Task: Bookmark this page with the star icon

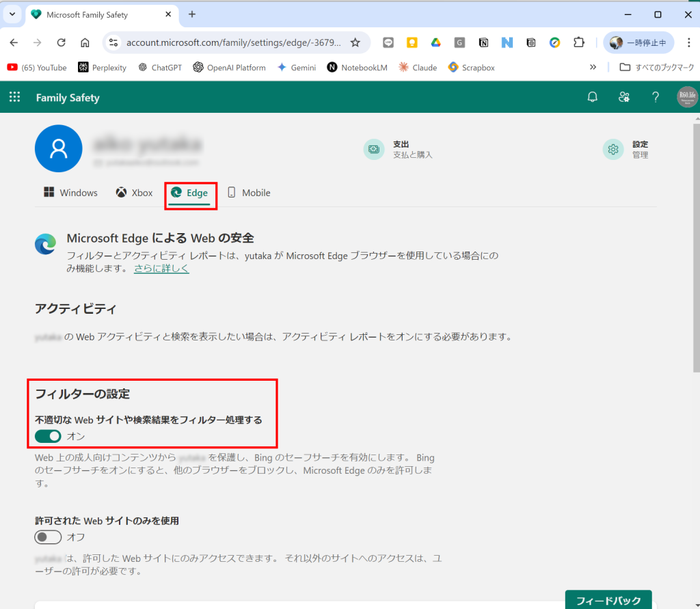Action: pos(355,42)
